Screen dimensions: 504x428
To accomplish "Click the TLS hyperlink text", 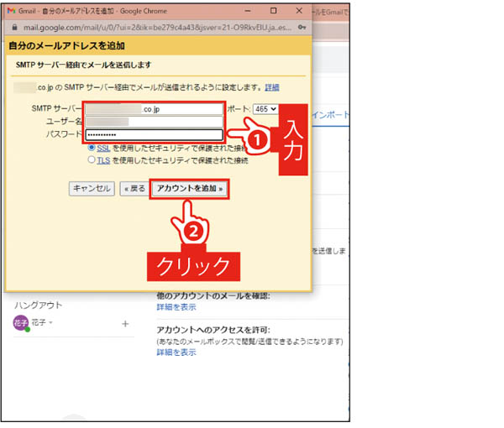I will point(104,159).
